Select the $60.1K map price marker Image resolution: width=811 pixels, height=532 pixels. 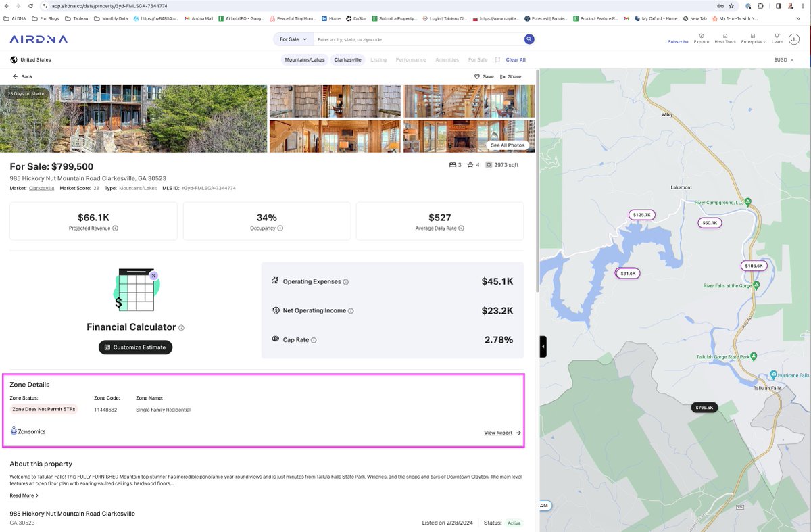point(710,222)
